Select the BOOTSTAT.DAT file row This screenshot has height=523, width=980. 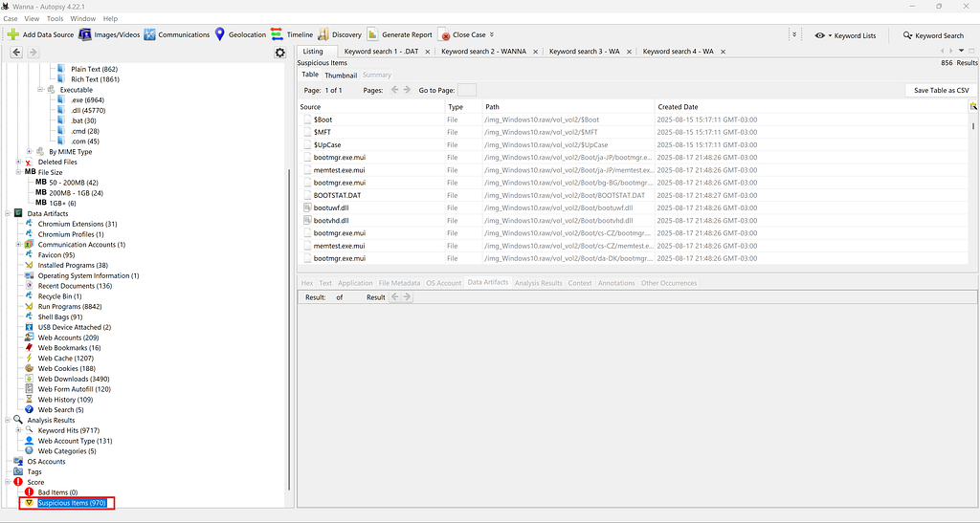click(x=634, y=195)
